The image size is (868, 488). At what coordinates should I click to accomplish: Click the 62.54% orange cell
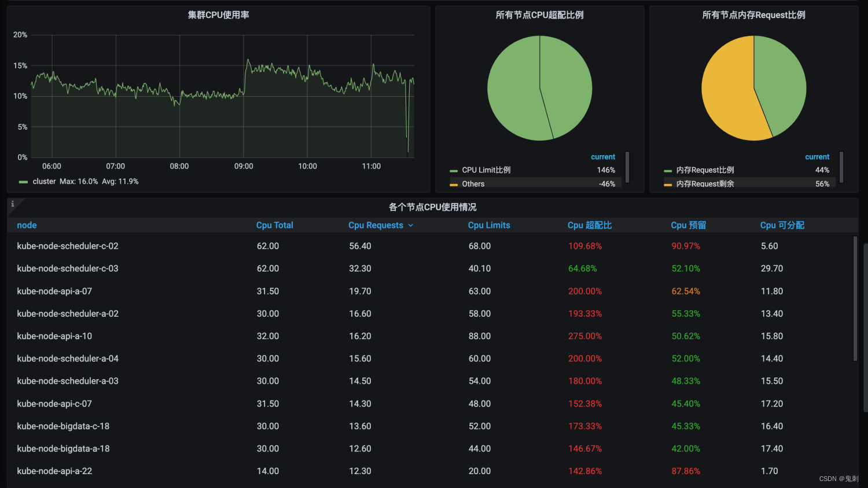(686, 291)
